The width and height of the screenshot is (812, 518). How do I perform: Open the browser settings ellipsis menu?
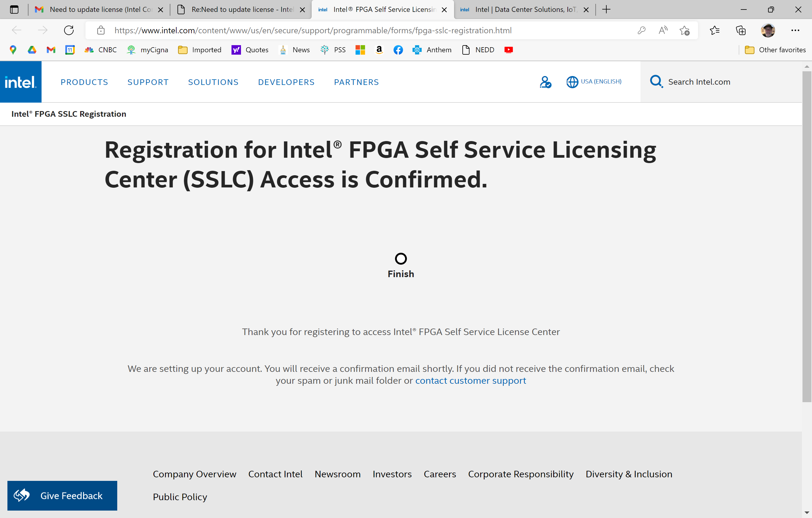coord(796,30)
